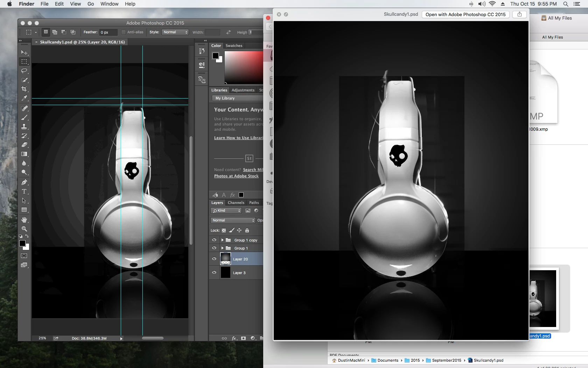Screen dimensions: 588x368
Task: Expand the Group 1 folder
Action: (222, 248)
